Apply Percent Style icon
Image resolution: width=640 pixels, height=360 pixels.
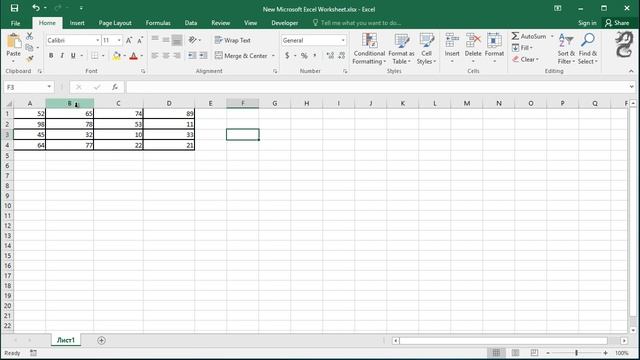(x=304, y=56)
